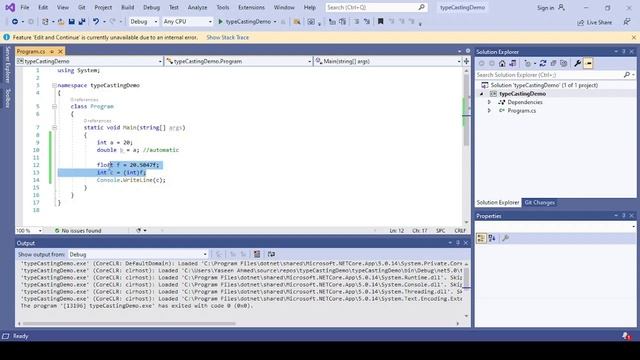Open the Debug configuration dropdown
This screenshot has width=640, height=360.
tap(143, 22)
